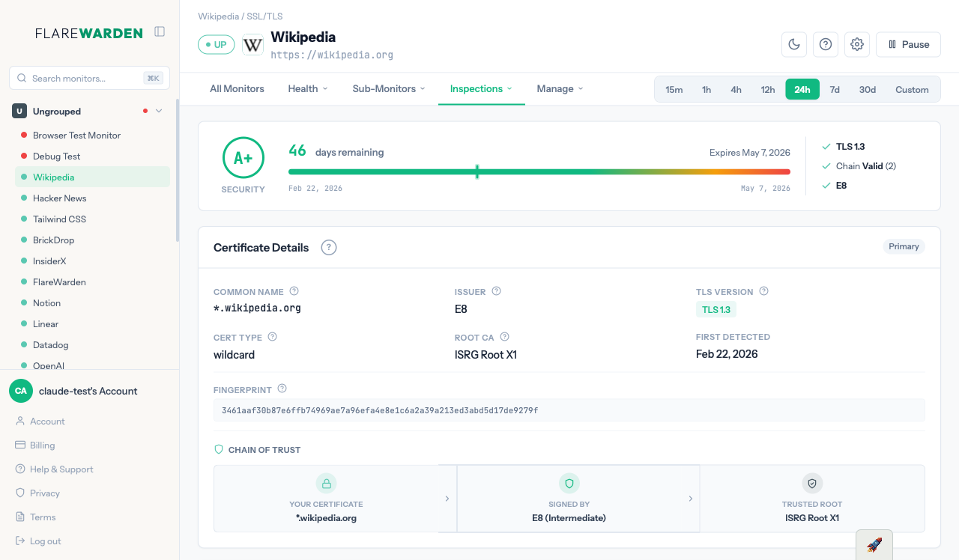959x560 pixels.
Task: Open the Billing link in sidebar
Action: (42, 445)
